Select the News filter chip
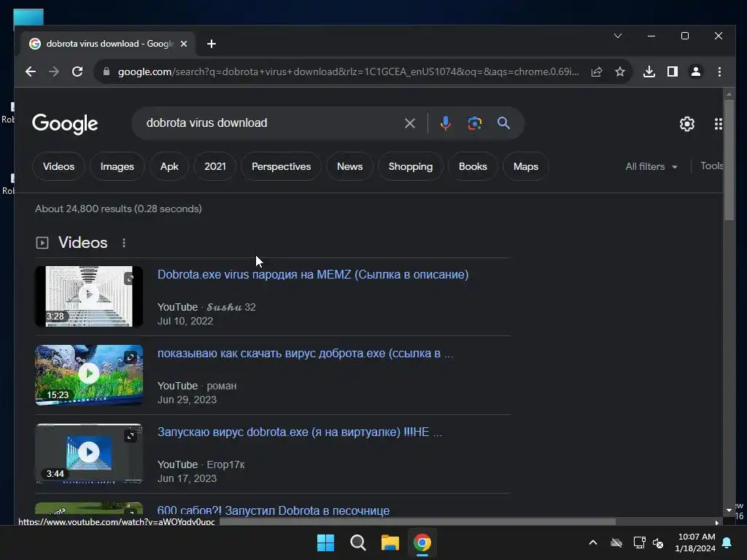 coord(349,167)
